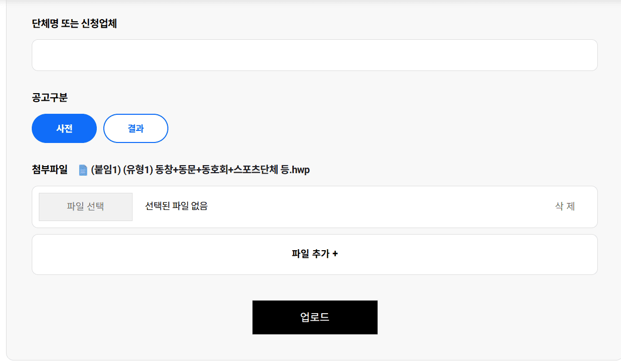Click the blue HWP document icon
Viewport: 621px width, 364px height.
pos(83,170)
